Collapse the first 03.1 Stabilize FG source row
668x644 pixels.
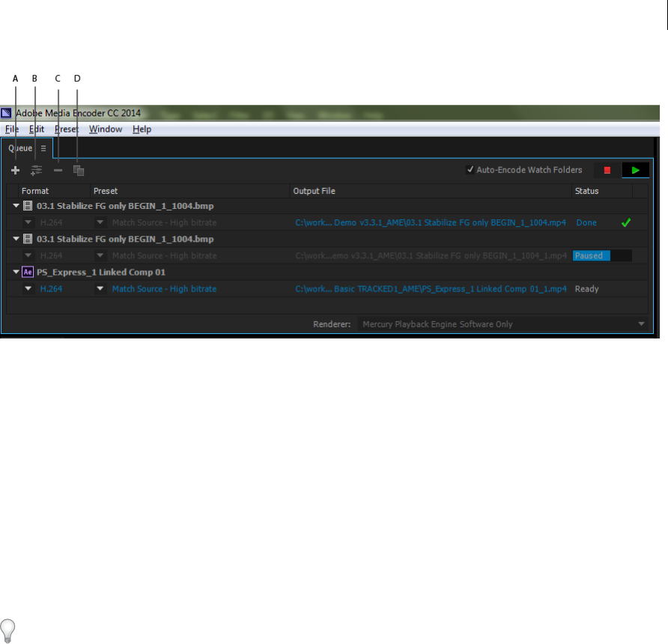(16, 205)
